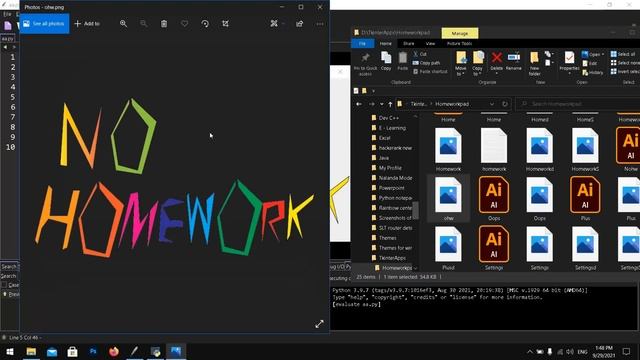Screen dimensions: 640x360
Task: Click the yellow Manage contextual tab
Action: [x=460, y=33]
